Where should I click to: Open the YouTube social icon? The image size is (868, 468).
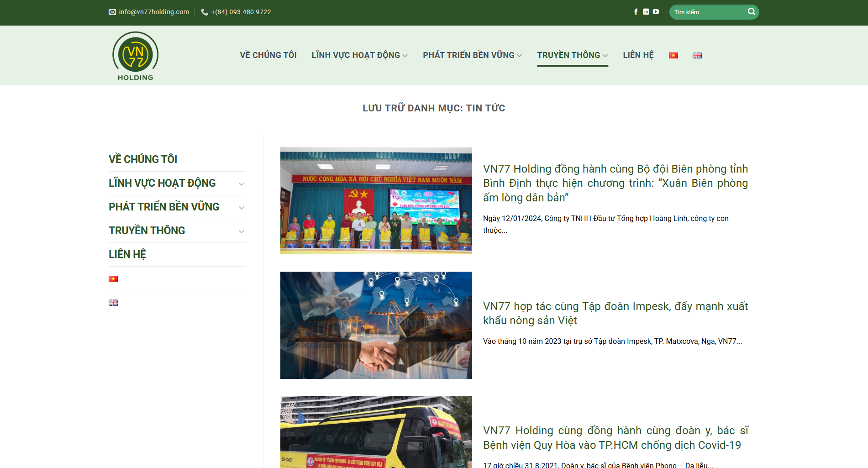[x=656, y=12]
